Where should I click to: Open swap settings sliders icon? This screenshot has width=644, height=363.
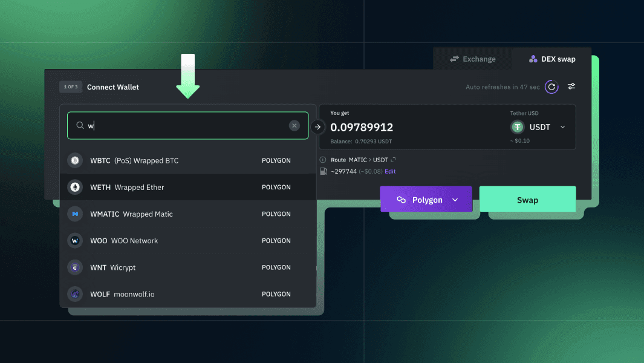571,87
